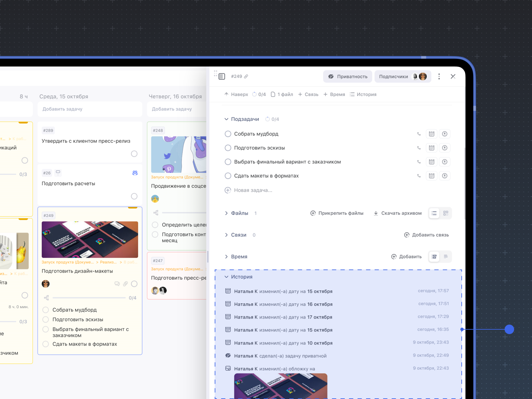Image resolution: width=532 pixels, height=399 pixels.
Task: Click the 1 файл toolbar item
Action: pyautogui.click(x=282, y=94)
